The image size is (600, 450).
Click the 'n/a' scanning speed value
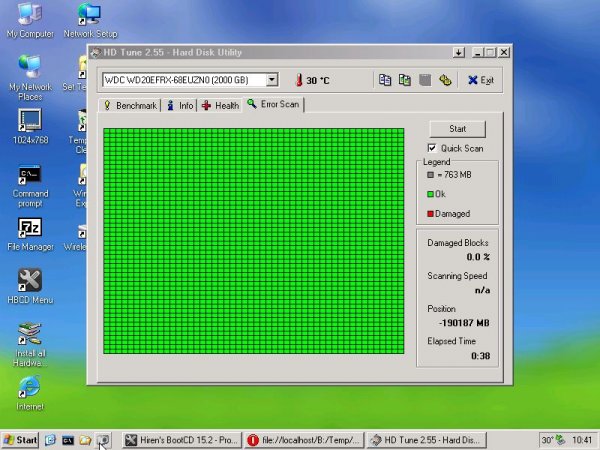coord(482,290)
